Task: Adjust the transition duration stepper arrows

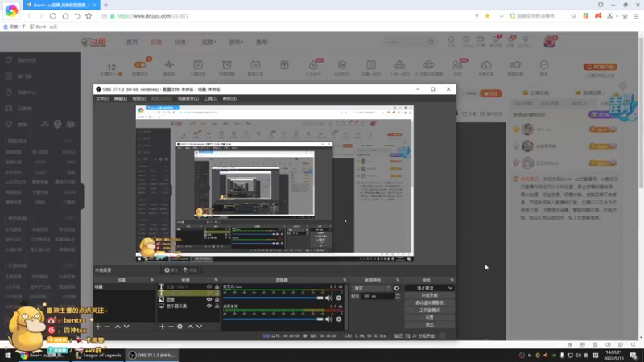Action: (398, 296)
